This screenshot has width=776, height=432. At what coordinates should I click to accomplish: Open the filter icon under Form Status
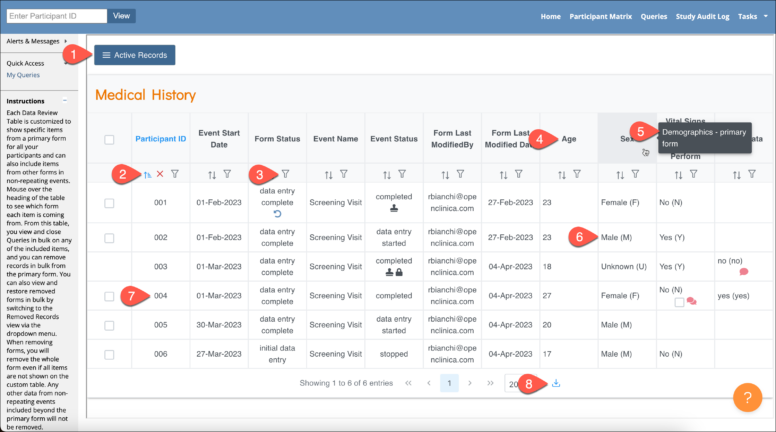(x=285, y=174)
